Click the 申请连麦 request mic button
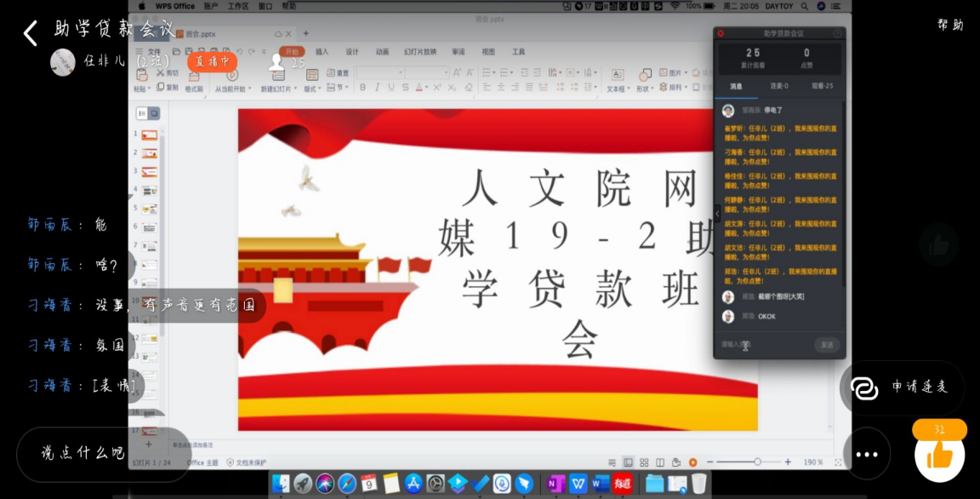 pos(902,387)
